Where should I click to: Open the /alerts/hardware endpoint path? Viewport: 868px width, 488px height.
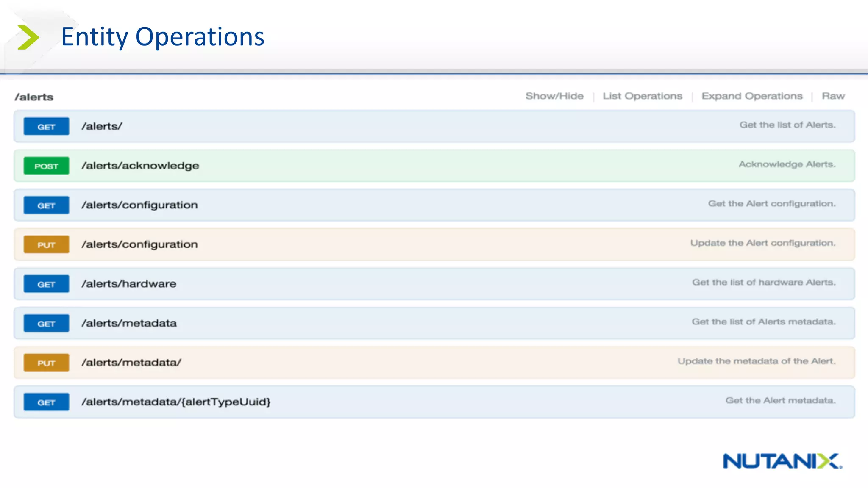129,284
